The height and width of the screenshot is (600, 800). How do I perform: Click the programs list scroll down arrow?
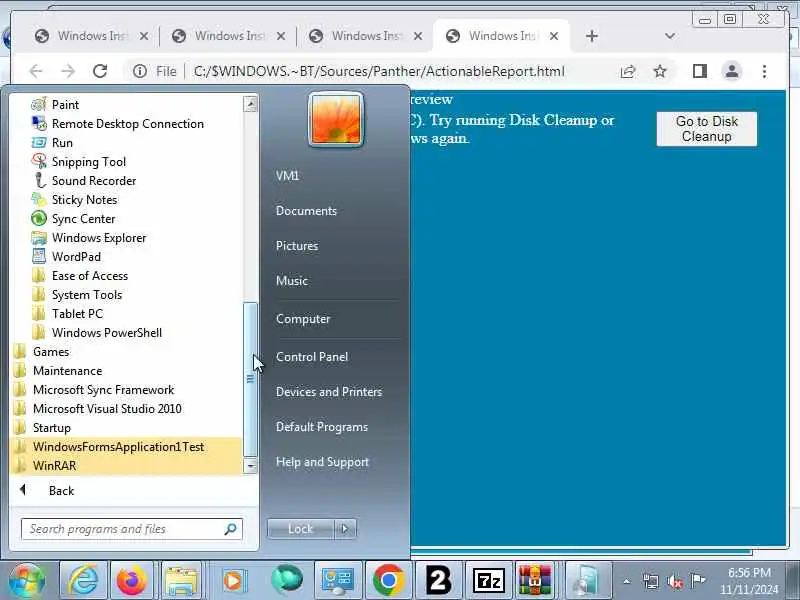[x=250, y=466]
